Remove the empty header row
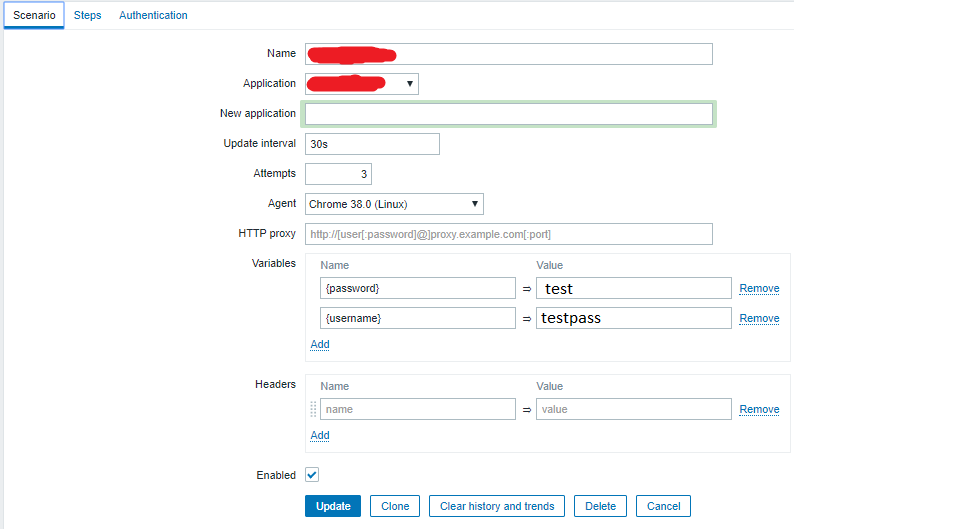Image resolution: width=955 pixels, height=529 pixels. (x=759, y=409)
